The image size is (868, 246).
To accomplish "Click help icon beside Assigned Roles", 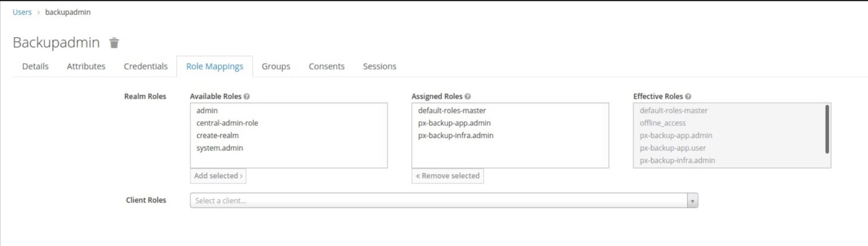I will pyautogui.click(x=468, y=96).
